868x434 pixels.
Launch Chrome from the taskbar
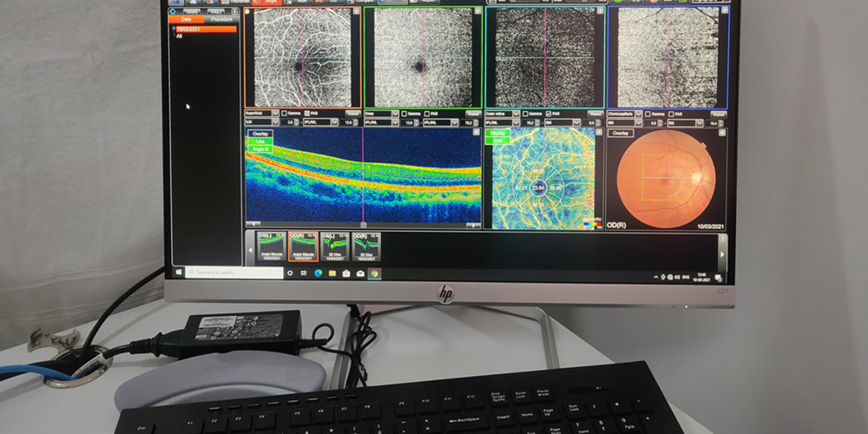(374, 273)
